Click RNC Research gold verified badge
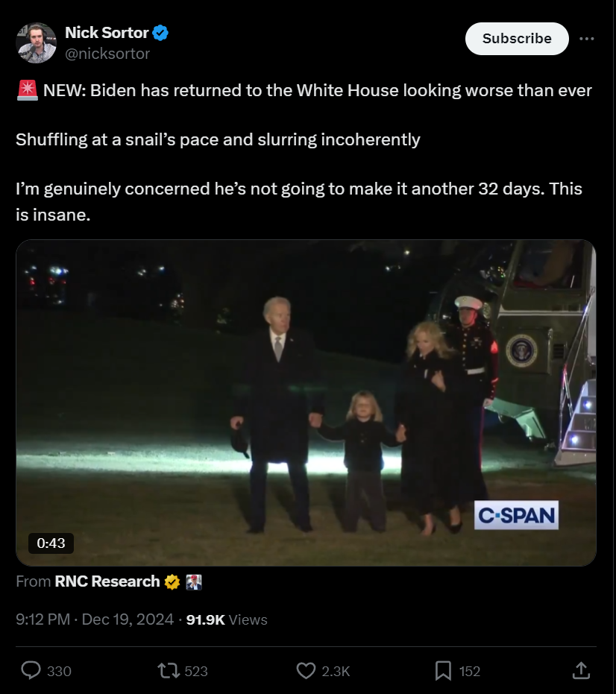The width and height of the screenshot is (616, 694). click(172, 581)
